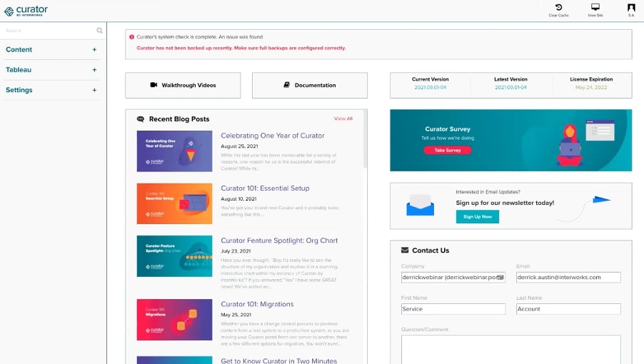Open the SA user account icon

click(x=631, y=7)
